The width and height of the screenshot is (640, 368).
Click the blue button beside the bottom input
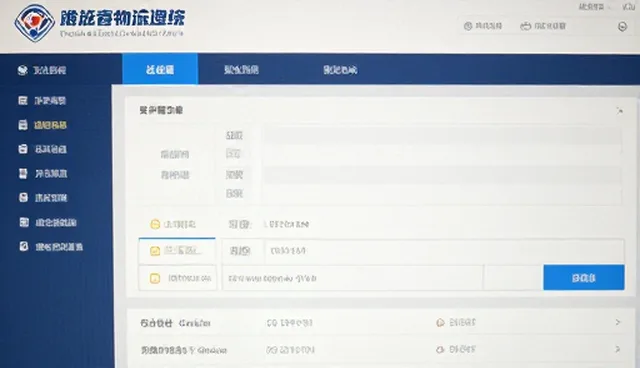(584, 277)
